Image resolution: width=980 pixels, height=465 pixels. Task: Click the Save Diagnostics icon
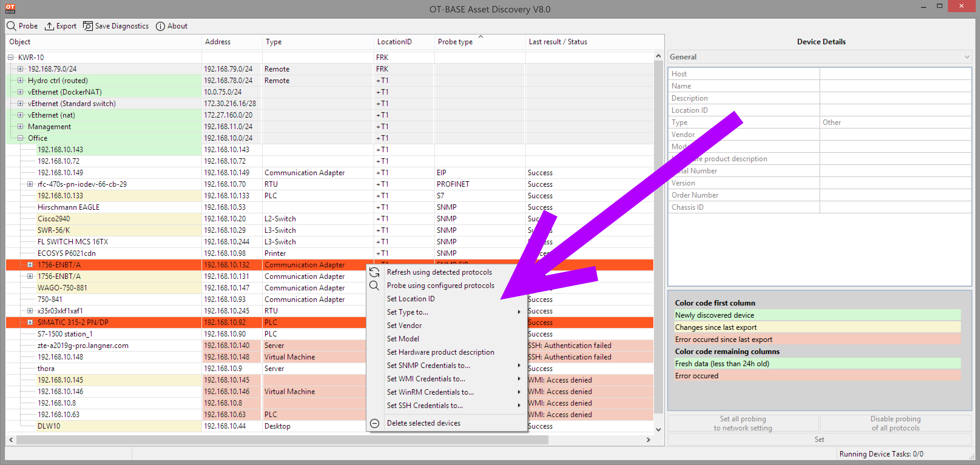click(x=87, y=26)
